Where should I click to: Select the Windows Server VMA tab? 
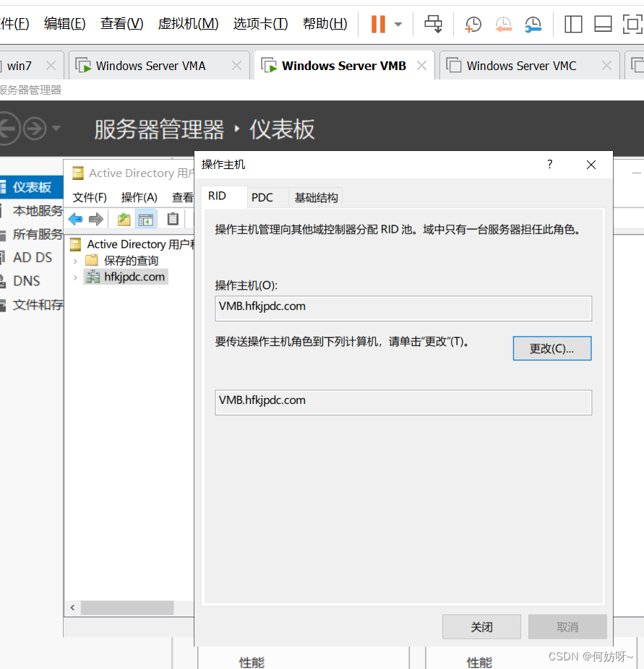click(x=150, y=66)
